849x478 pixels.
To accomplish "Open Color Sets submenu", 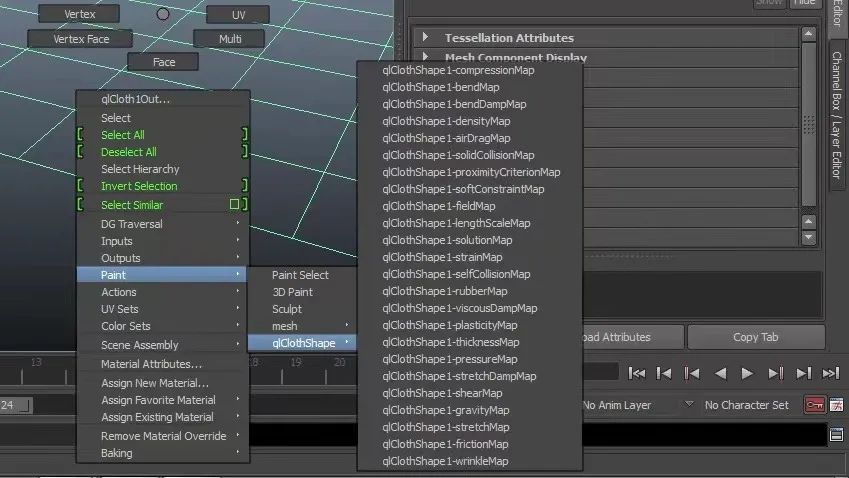I will click(x=163, y=326).
